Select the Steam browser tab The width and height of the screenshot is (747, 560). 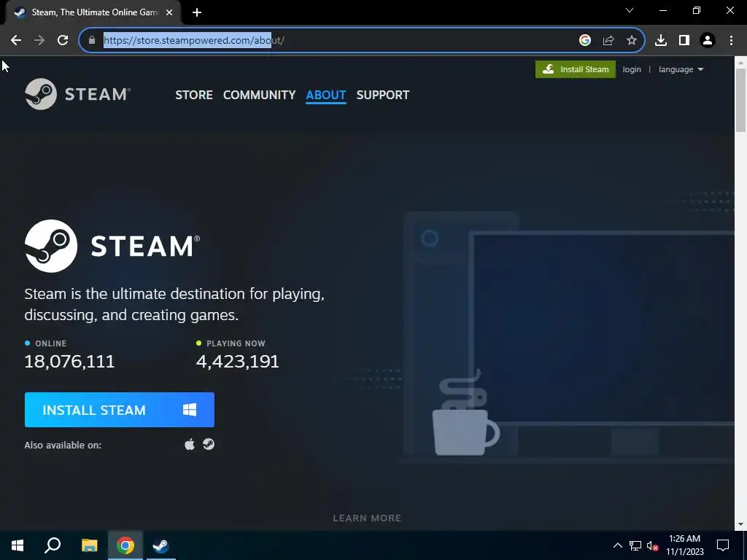(x=93, y=13)
